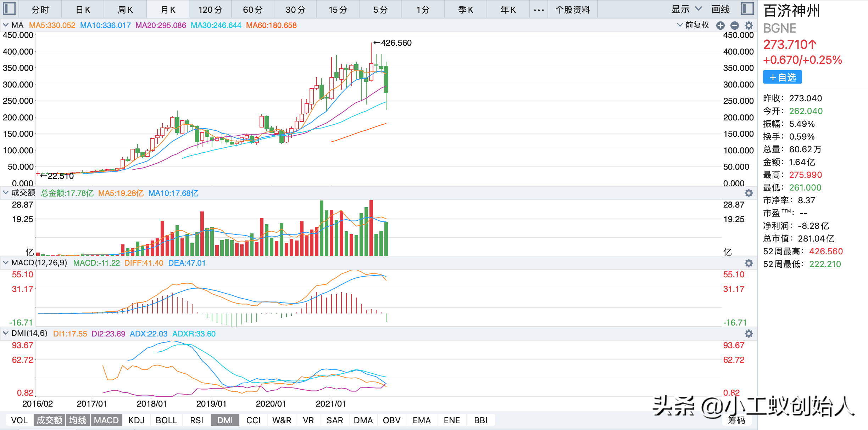
Task: Open the 显示 display dropdown
Action: click(x=686, y=9)
